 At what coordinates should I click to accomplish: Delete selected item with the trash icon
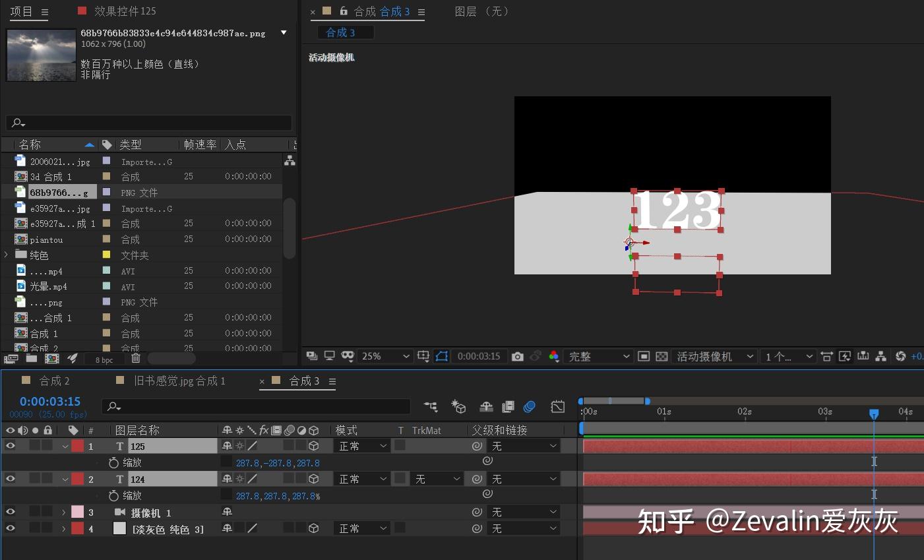pos(135,359)
